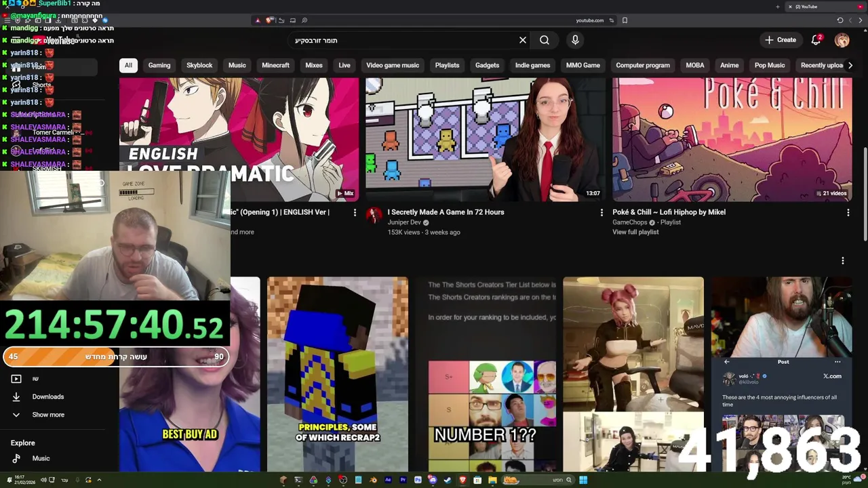This screenshot has height=488, width=868.
Task: Open Premiere Pro taskbar icon
Action: point(403,480)
